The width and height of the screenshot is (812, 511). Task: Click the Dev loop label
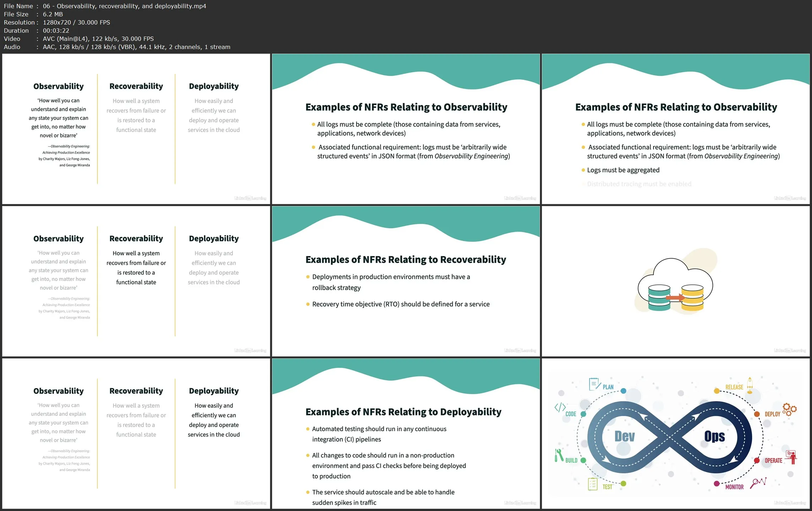624,436
